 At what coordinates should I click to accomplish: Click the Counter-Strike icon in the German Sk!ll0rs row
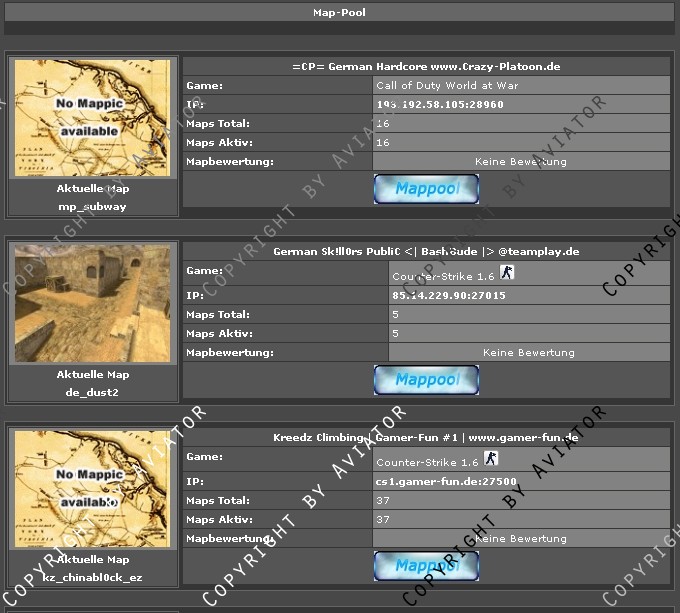[507, 272]
